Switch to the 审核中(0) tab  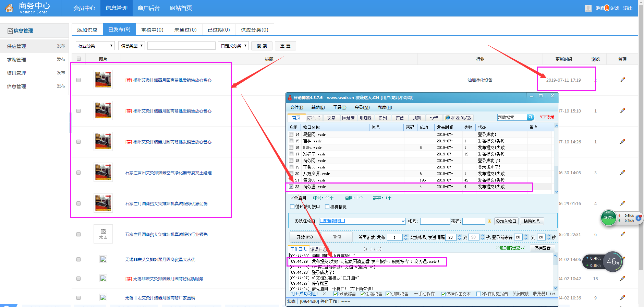pos(152,30)
